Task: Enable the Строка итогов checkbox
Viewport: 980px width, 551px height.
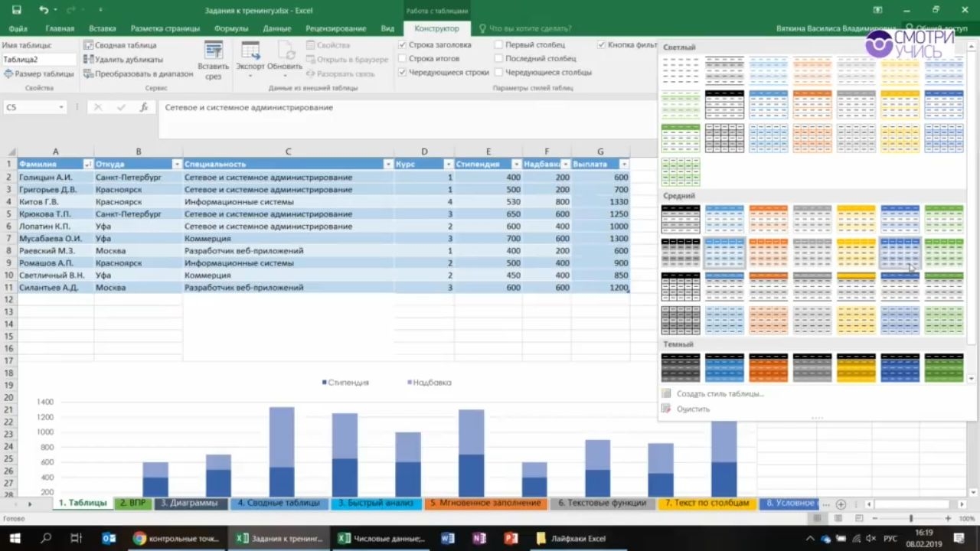Action: [403, 58]
